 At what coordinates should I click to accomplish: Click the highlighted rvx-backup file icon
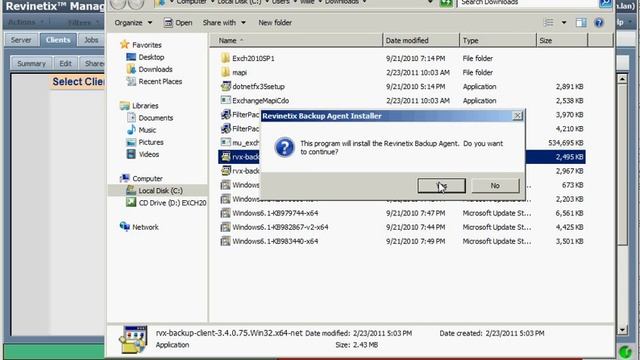coord(225,157)
